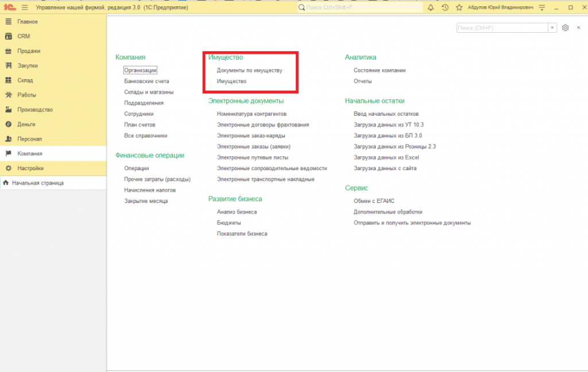Clear the section search field
Image resolution: width=588 pixels, height=372 pixels.
coord(552,28)
